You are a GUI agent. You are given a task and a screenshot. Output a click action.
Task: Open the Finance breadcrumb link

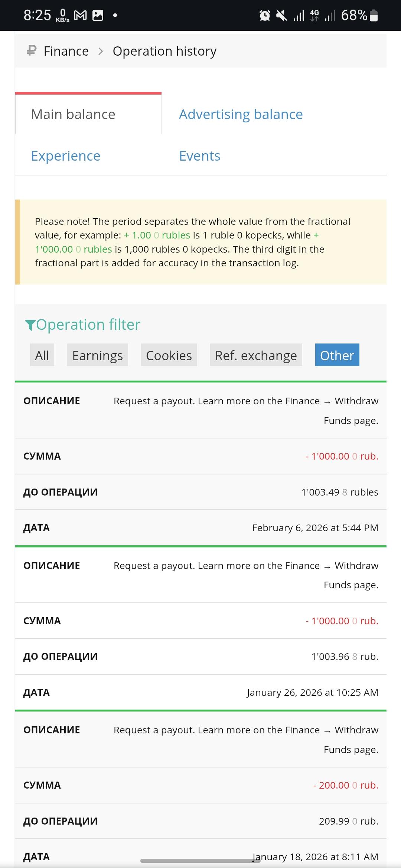tap(66, 51)
